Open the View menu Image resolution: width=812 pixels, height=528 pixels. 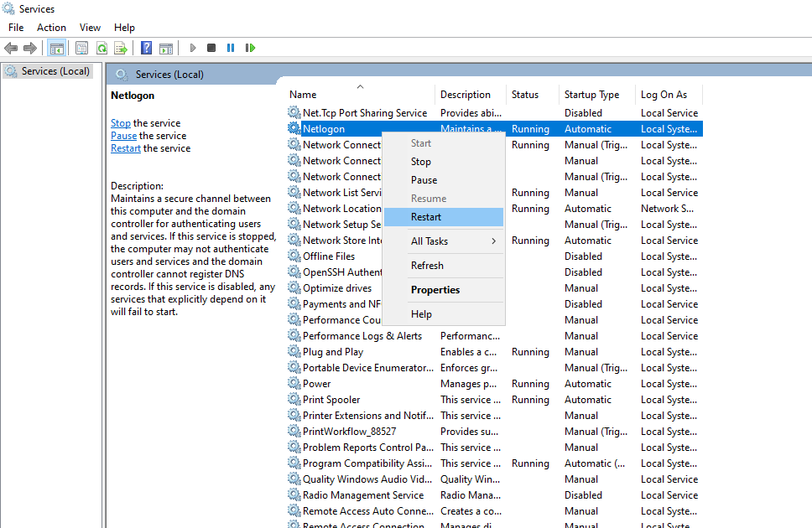pyautogui.click(x=90, y=28)
